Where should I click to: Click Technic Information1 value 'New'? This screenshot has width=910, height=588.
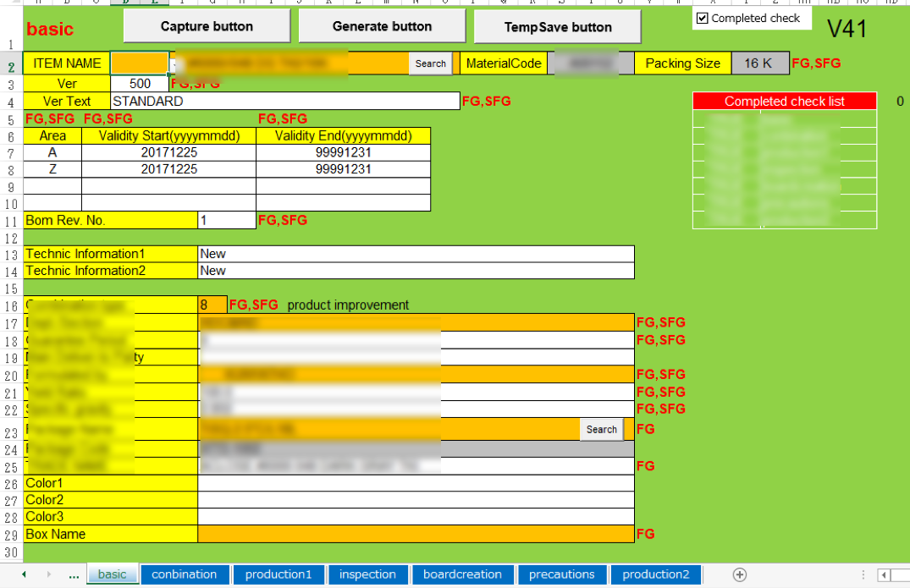(x=416, y=254)
